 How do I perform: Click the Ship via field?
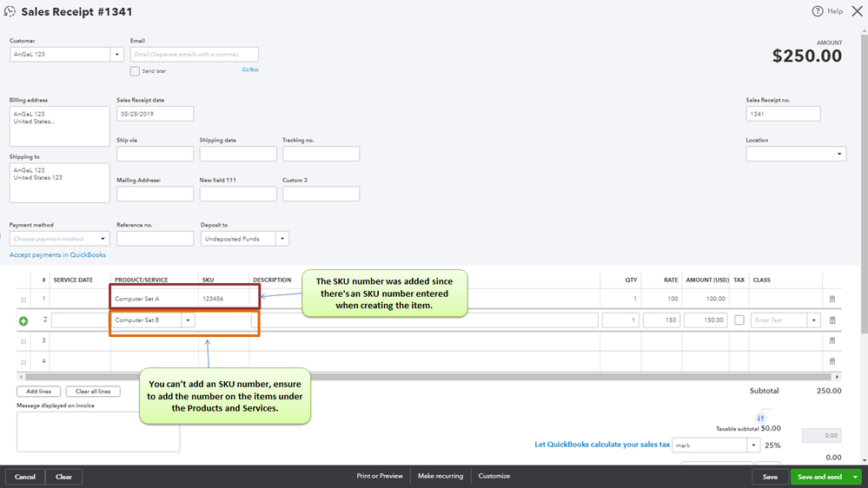point(155,154)
